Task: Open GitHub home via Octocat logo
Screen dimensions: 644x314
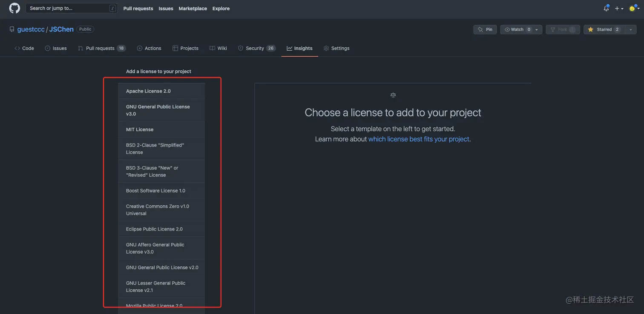Action: pyautogui.click(x=14, y=8)
